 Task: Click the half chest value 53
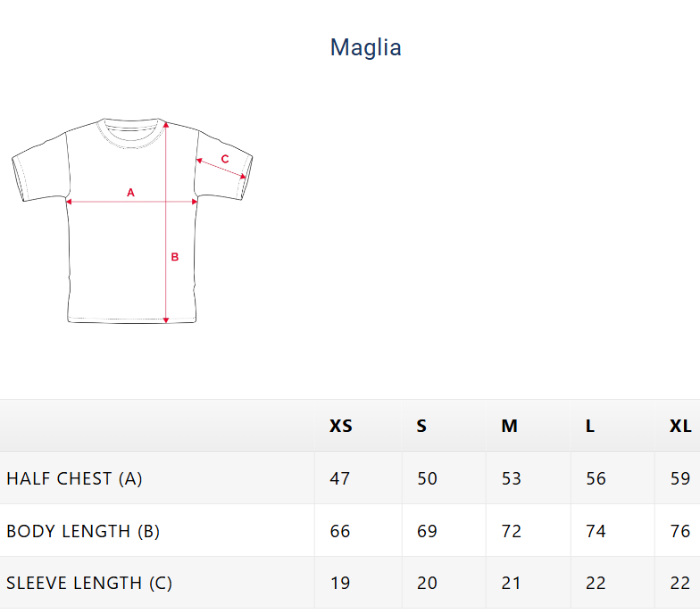pos(511,478)
